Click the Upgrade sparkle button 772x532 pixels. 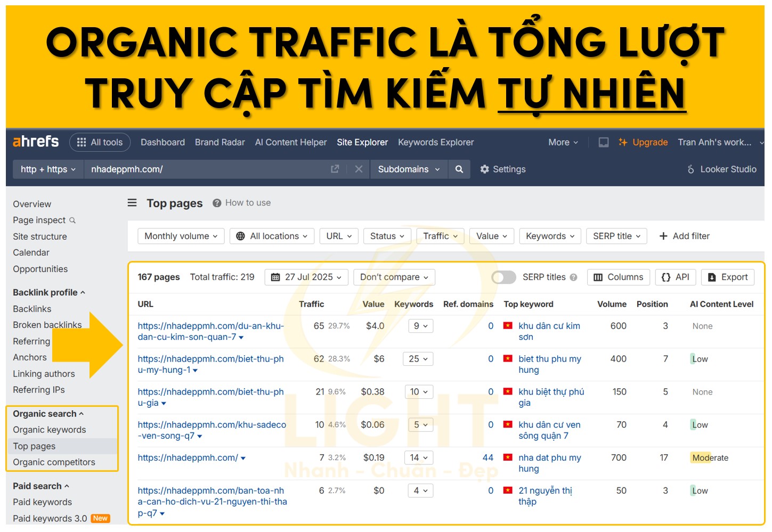click(x=643, y=142)
